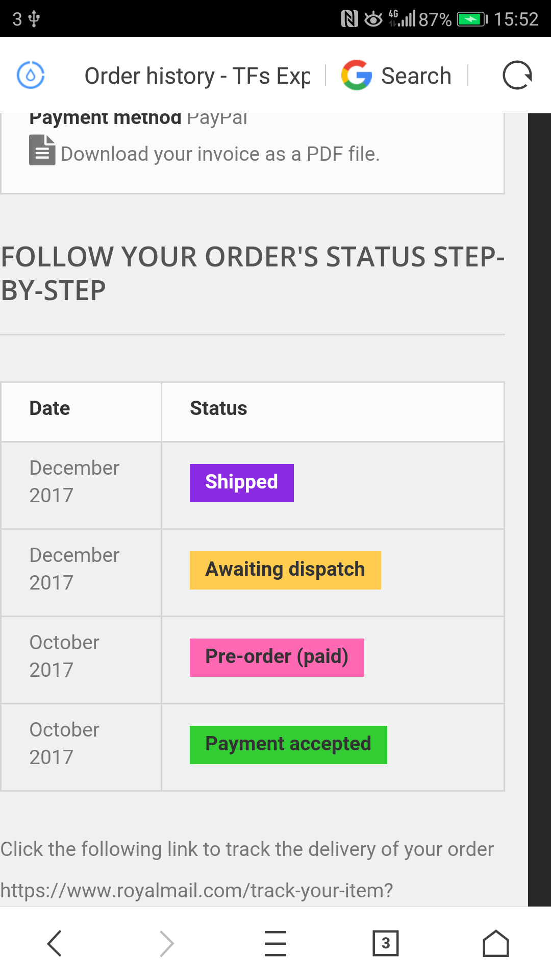Screen dimensions: 551x980
Task: Open the browser hamburger menu
Action: tap(275, 943)
